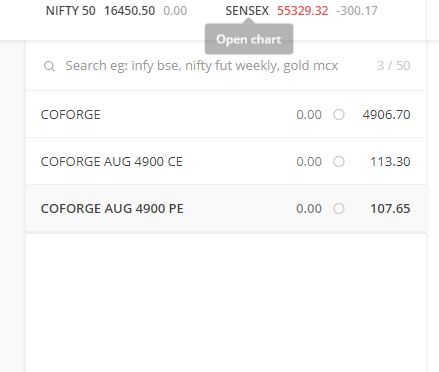This screenshot has height=372, width=439.
Task: Click the SENSEX change -300.17
Action: pos(357,11)
